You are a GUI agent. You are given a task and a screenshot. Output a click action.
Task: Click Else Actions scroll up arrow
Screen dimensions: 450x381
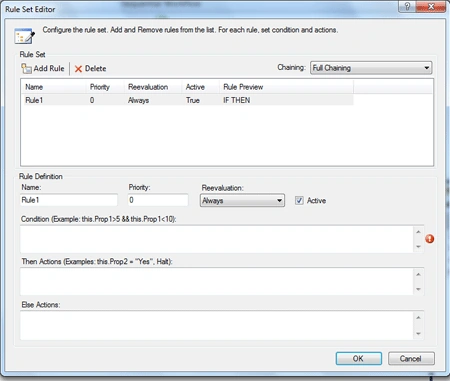click(x=418, y=317)
